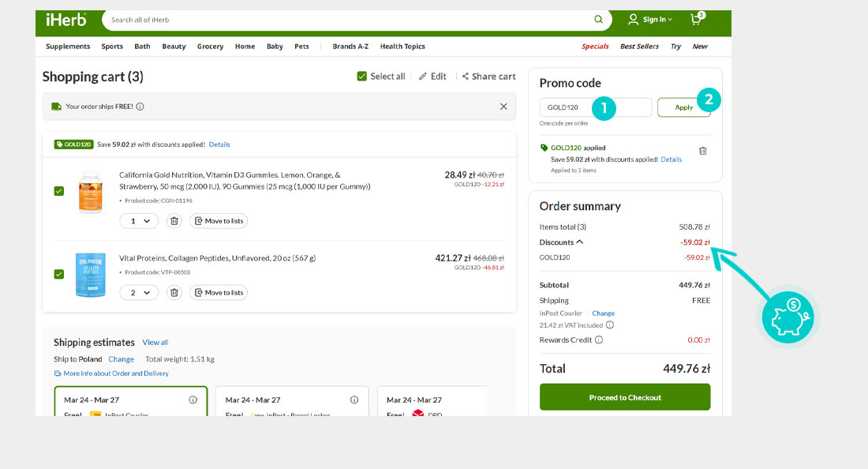Viewport: 868px width, 469px height.
Task: Select the InPost Parcel Locker estimate card
Action: (292, 401)
